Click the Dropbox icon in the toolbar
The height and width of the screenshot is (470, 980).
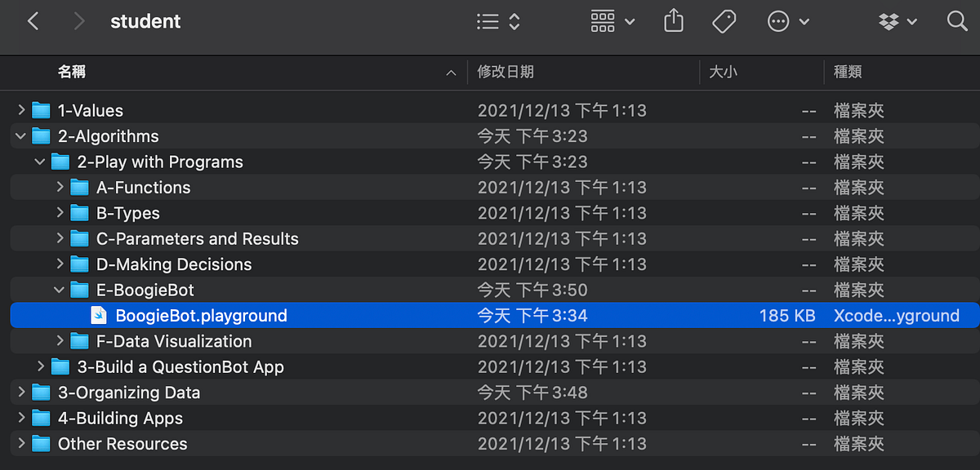(x=889, y=21)
